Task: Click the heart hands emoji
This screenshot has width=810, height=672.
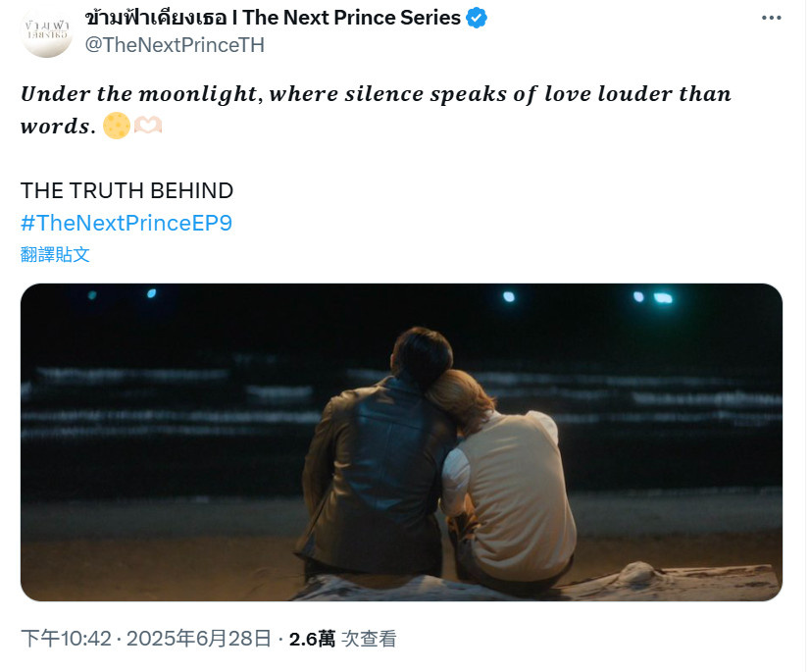Action: pos(148,126)
